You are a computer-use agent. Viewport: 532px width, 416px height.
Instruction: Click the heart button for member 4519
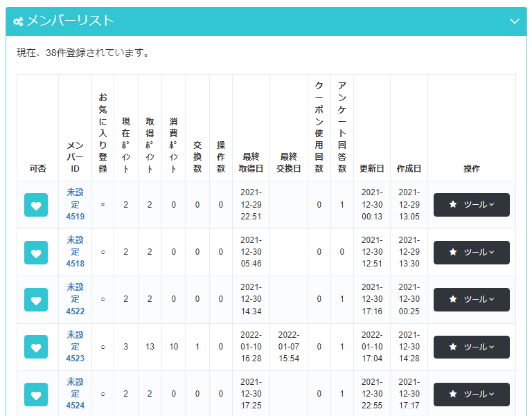click(36, 205)
